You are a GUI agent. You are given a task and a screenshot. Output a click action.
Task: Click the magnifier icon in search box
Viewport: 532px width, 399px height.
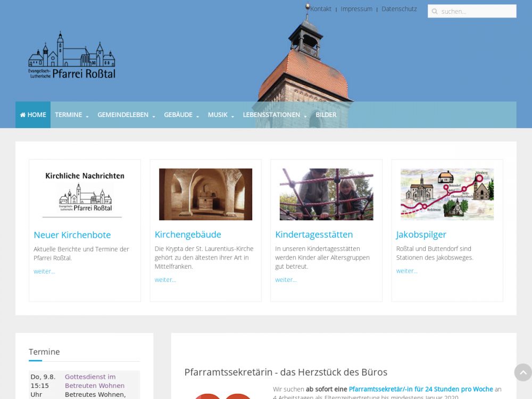click(435, 11)
